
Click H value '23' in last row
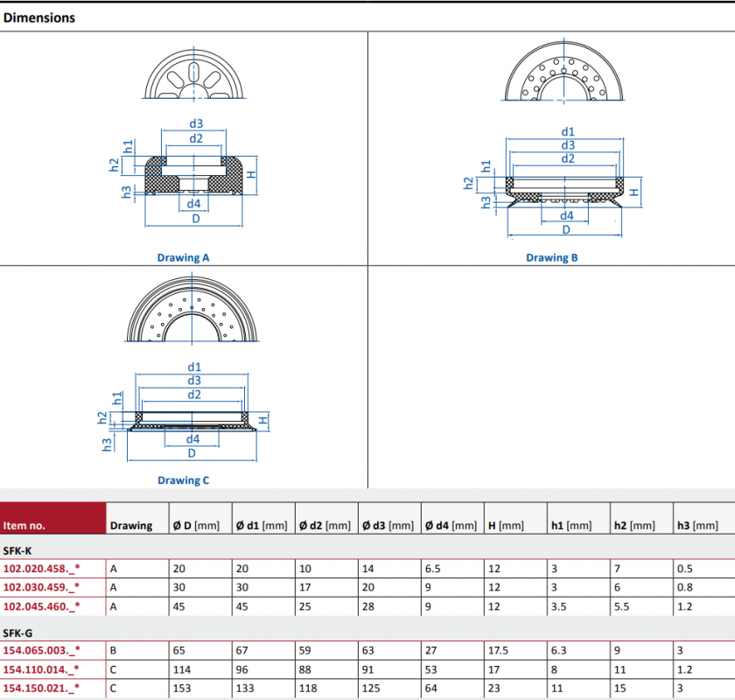tap(493, 689)
